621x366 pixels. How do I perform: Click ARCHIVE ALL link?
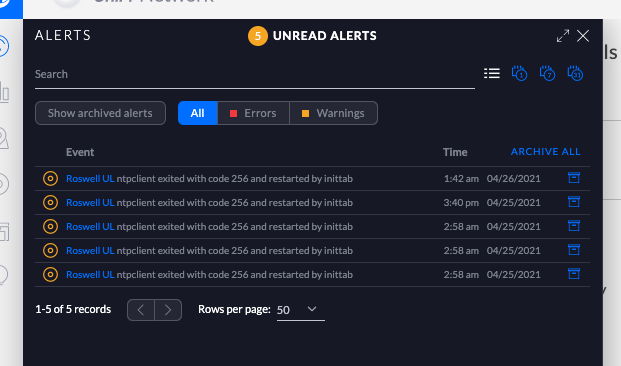[545, 152]
